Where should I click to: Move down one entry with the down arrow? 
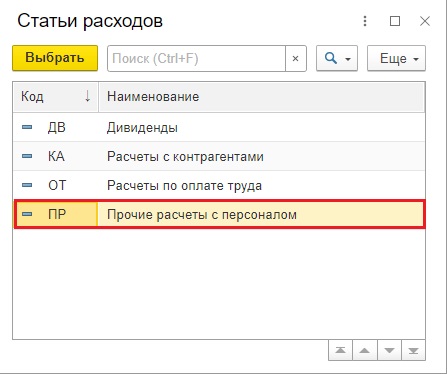click(389, 350)
